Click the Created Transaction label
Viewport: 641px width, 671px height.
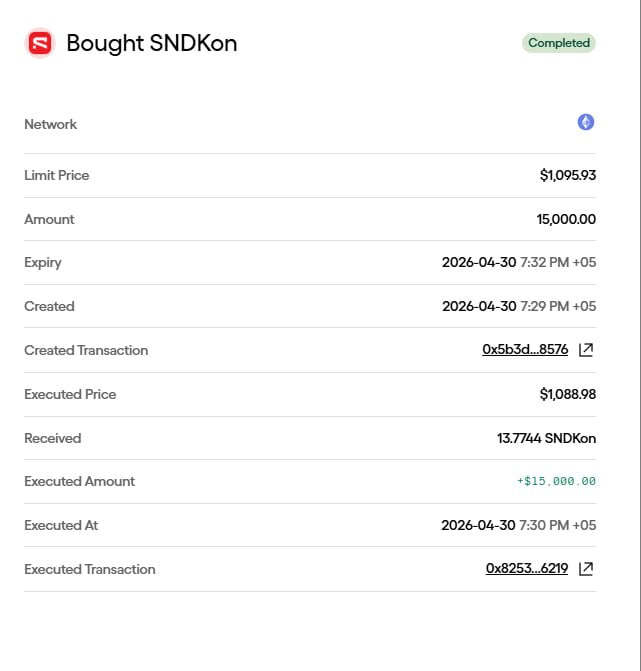86,350
